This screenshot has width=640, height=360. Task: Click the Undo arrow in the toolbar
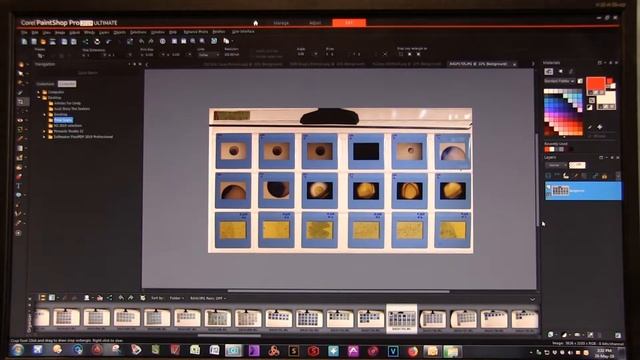click(x=141, y=41)
